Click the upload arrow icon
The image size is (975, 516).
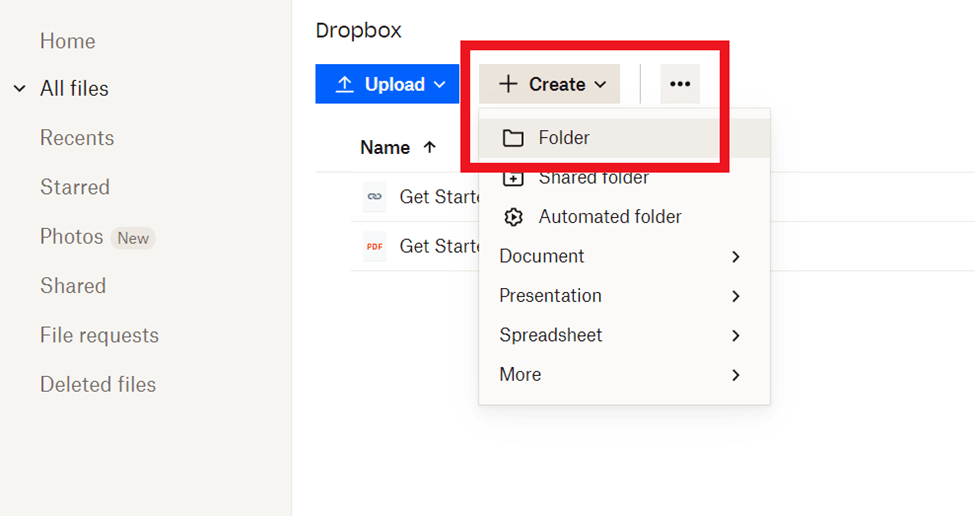(344, 84)
